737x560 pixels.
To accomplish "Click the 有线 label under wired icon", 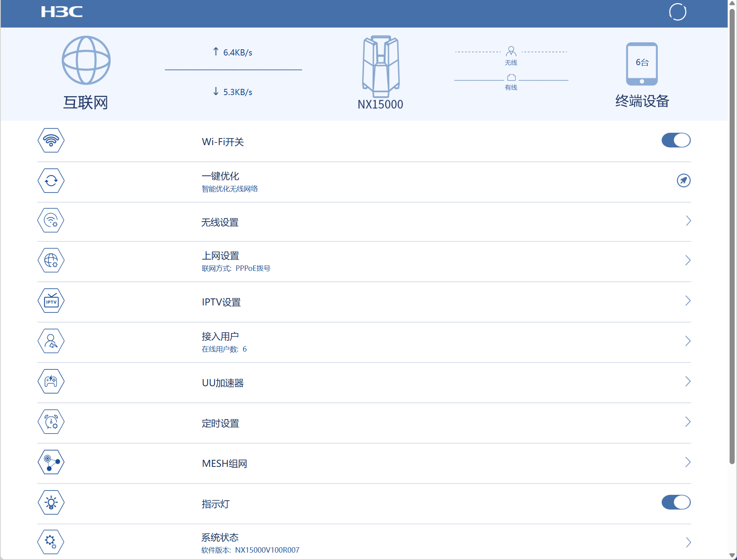I will 511,87.
